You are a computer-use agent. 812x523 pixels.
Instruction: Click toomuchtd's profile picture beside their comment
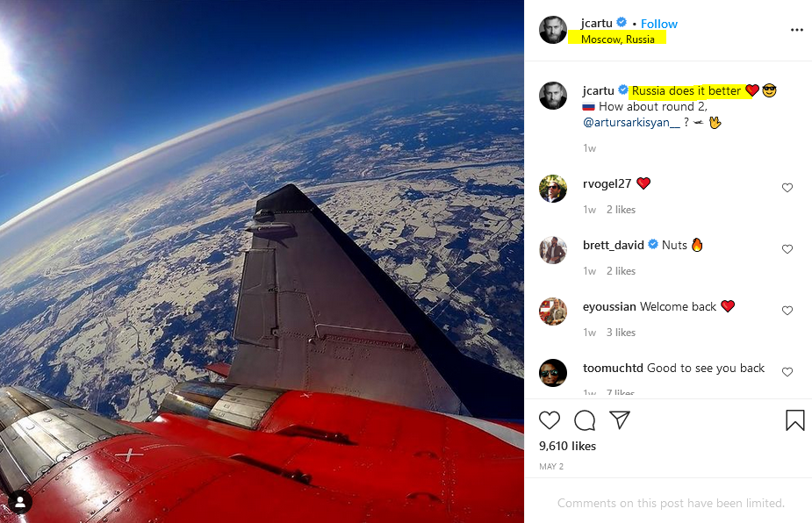(x=553, y=372)
